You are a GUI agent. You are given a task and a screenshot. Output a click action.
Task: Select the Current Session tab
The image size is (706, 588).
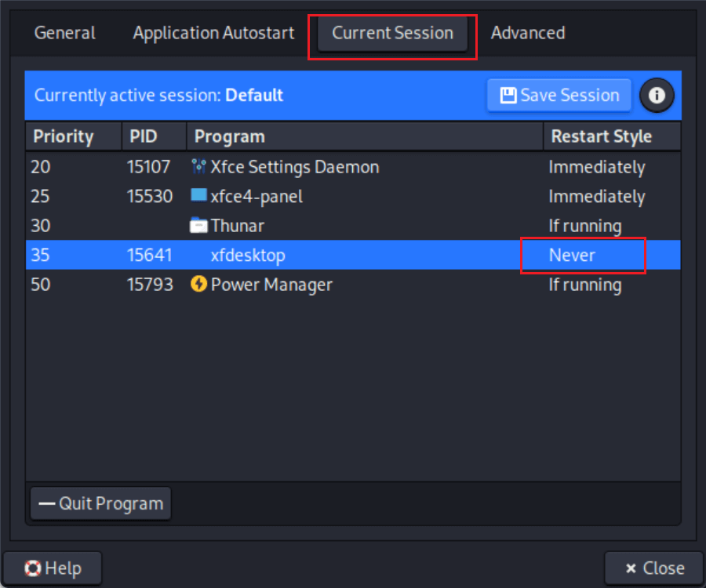pos(392,33)
